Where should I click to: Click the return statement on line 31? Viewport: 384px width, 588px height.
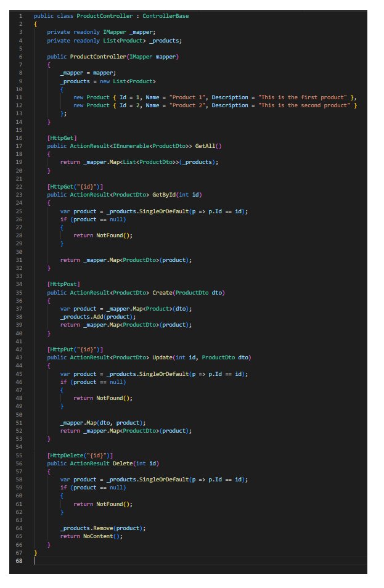[x=126, y=260]
